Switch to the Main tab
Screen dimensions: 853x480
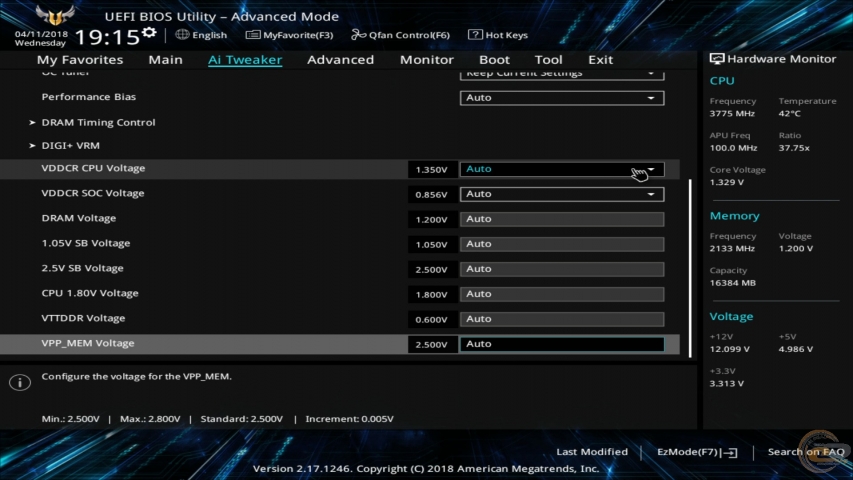[165, 59]
